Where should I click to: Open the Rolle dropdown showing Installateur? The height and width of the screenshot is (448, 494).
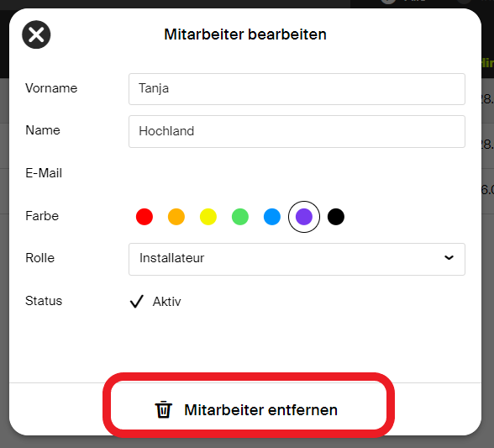[x=297, y=259]
